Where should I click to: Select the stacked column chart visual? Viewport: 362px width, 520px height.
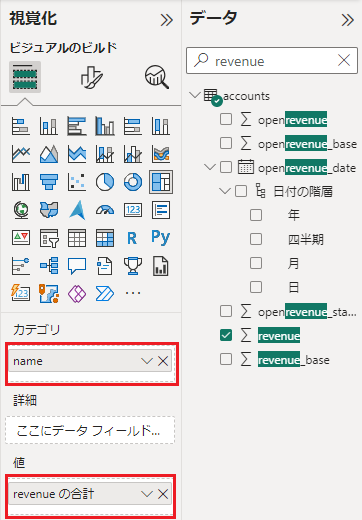[49, 126]
